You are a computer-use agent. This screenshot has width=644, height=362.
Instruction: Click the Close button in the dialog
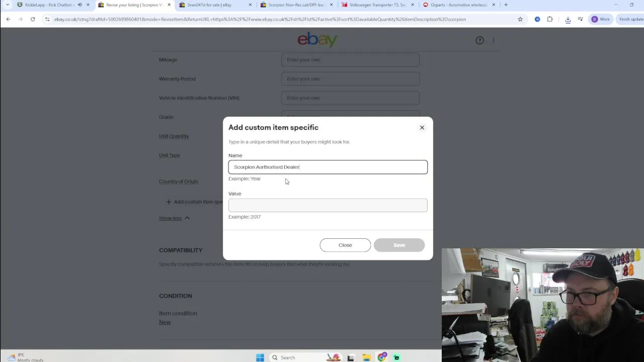coord(345,245)
